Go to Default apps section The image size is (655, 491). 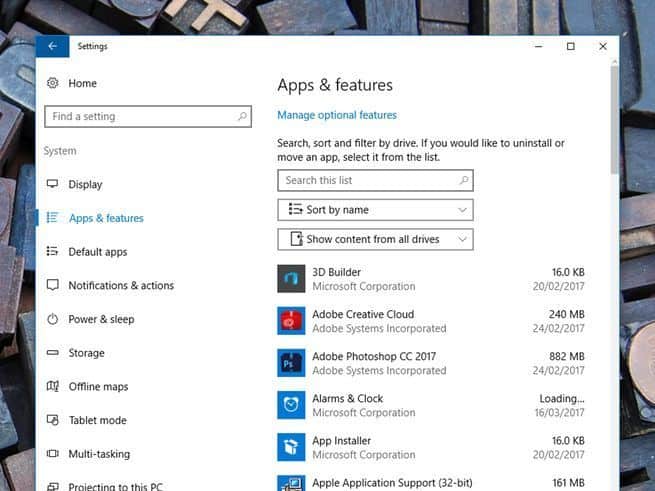tap(97, 252)
